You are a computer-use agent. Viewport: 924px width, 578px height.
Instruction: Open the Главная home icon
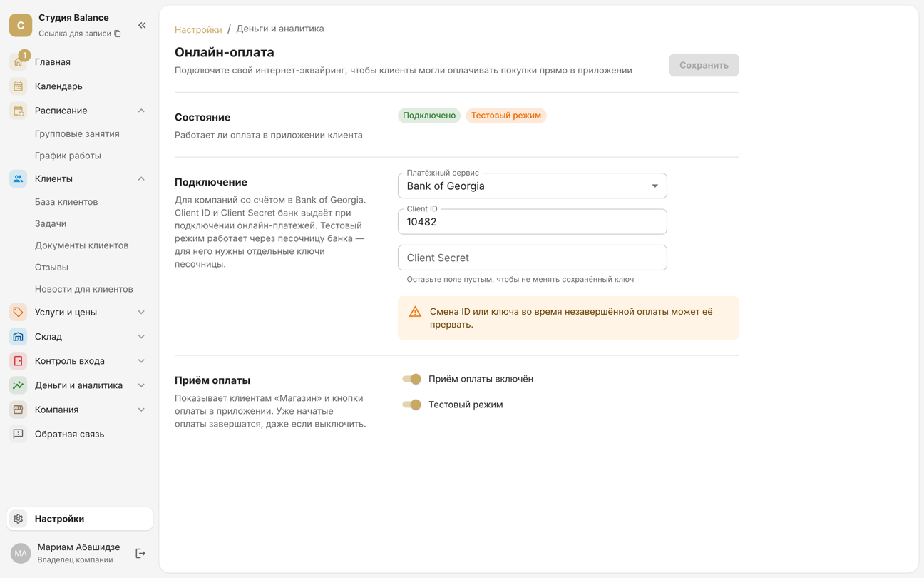tap(18, 62)
